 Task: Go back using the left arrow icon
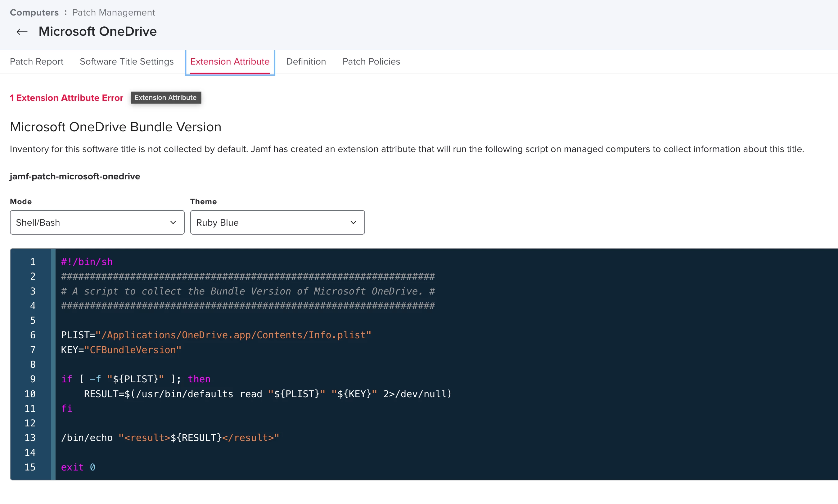click(x=22, y=32)
